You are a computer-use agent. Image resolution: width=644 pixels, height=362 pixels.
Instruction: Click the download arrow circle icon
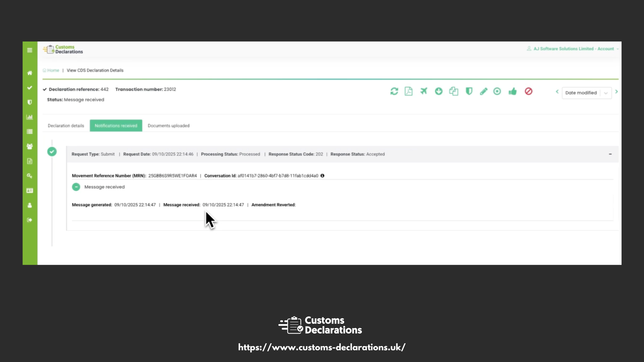pos(439,91)
